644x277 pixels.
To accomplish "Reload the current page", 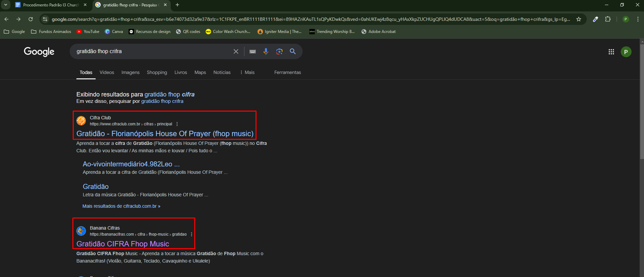I will point(31,19).
